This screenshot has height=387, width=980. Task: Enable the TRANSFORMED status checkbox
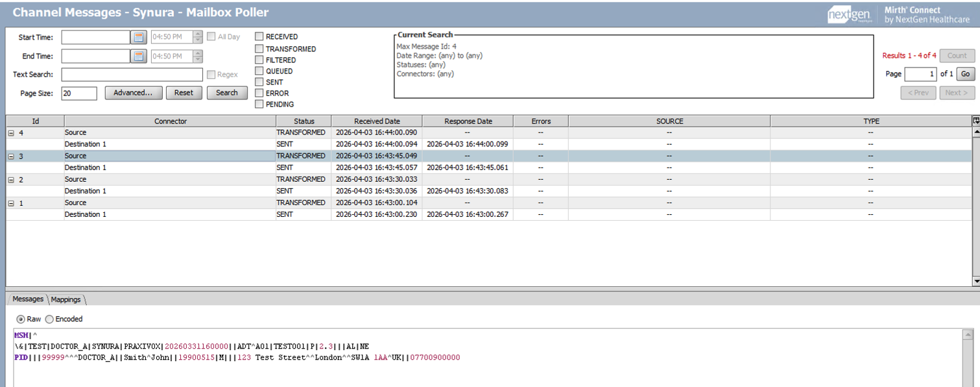[259, 49]
